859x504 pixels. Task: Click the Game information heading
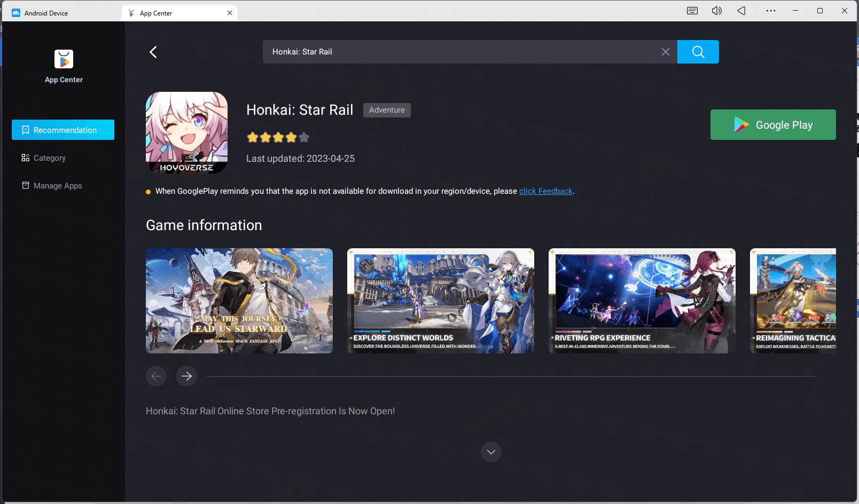[x=204, y=225]
